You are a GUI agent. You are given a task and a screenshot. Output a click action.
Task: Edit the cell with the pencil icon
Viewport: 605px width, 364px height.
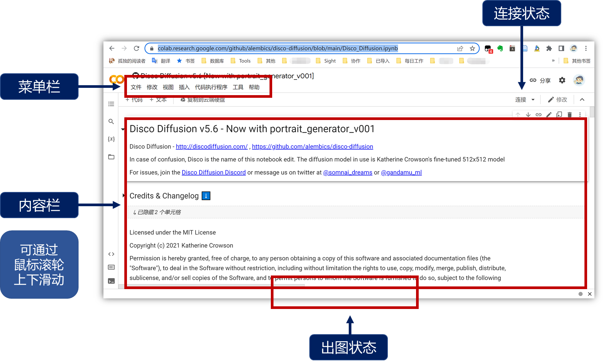(x=549, y=115)
